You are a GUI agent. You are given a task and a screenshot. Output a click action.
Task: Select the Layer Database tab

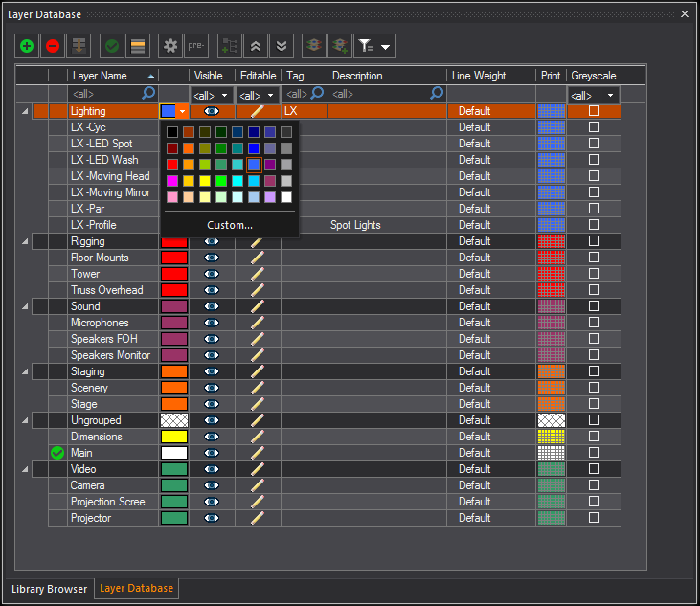(137, 589)
